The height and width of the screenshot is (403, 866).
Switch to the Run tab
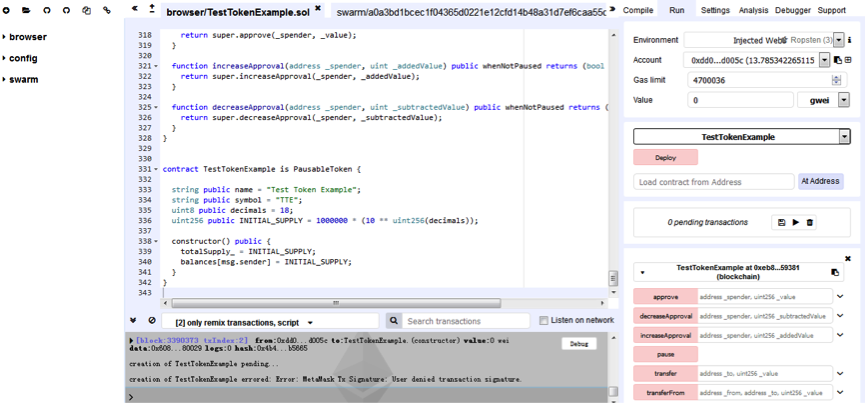click(x=677, y=10)
